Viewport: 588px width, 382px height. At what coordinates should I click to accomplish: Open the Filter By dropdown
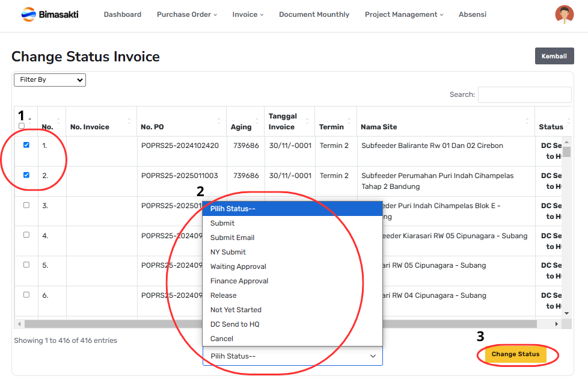(50, 79)
